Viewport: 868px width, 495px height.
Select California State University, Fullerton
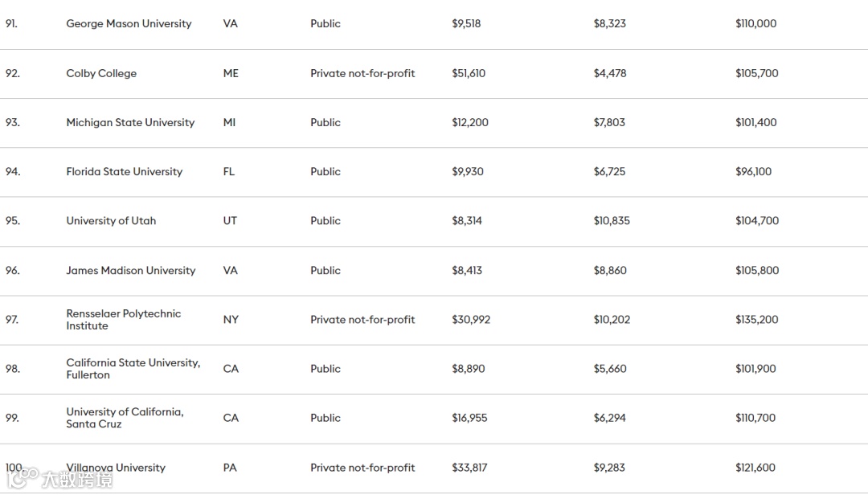click(x=133, y=369)
